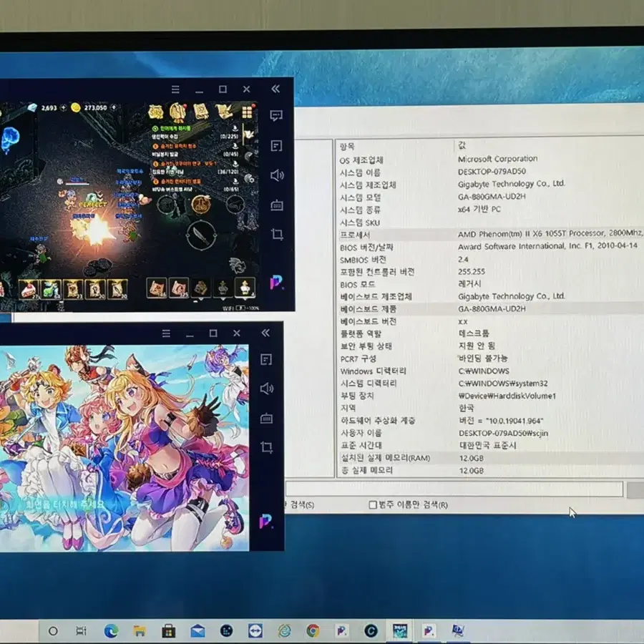Viewport: 644px width, 644px height.
Task: Click the 값 column header
Action: pyautogui.click(x=462, y=145)
